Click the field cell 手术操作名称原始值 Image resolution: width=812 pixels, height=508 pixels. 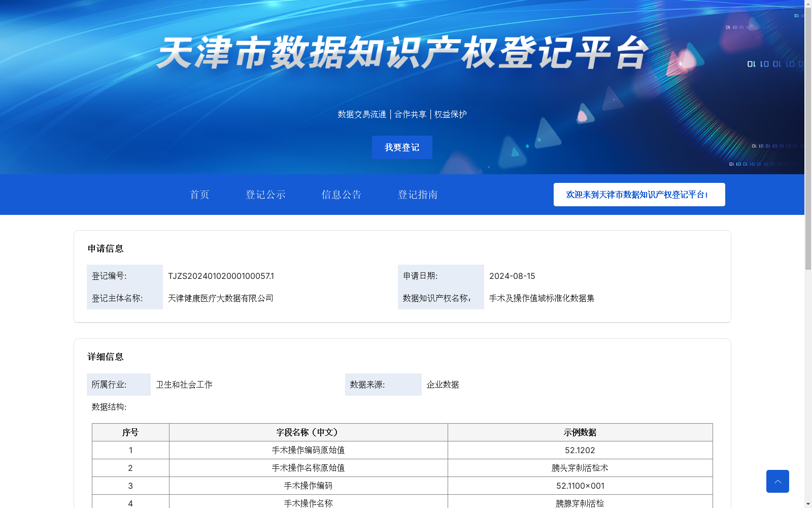(308, 468)
